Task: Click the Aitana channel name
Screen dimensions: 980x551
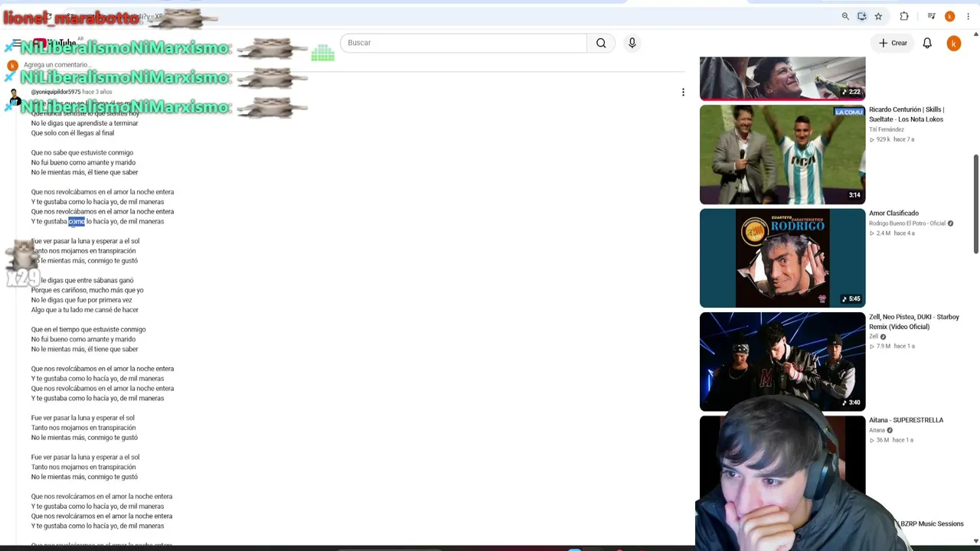Action: 877,430
